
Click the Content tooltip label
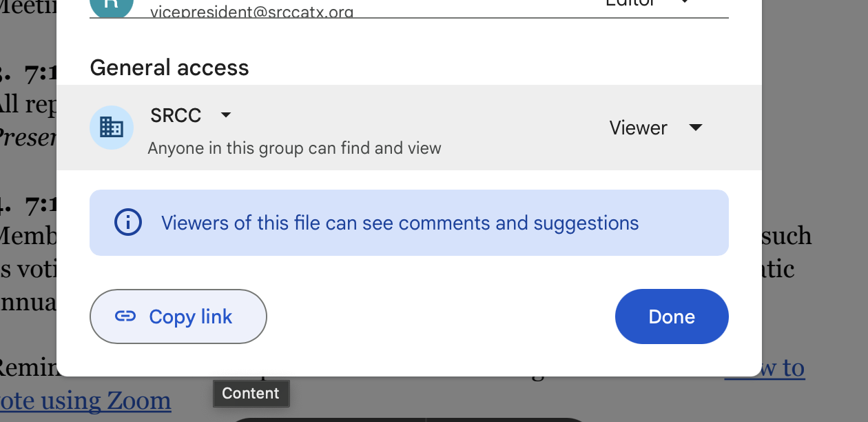click(251, 393)
